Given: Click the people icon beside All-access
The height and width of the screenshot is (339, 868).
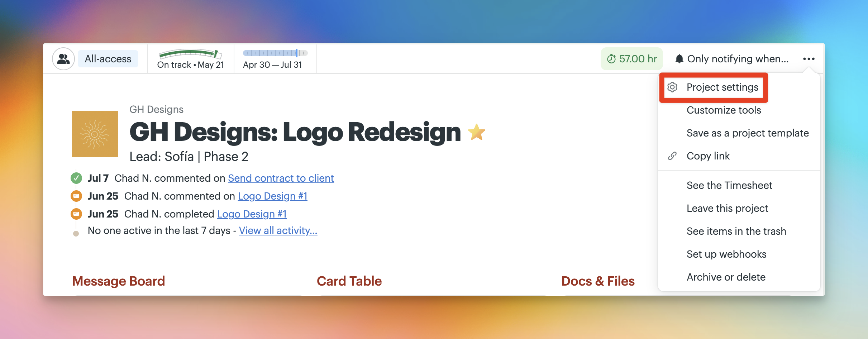Looking at the screenshot, I should click(63, 59).
